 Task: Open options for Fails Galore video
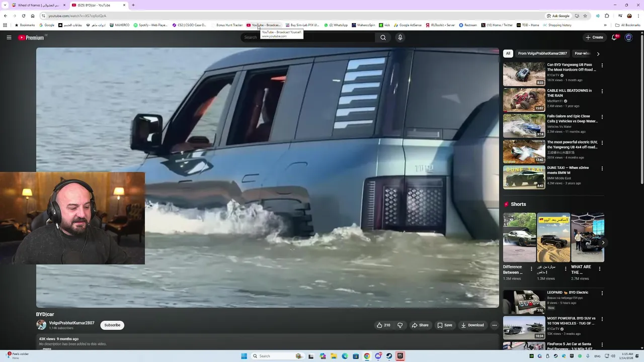(602, 117)
